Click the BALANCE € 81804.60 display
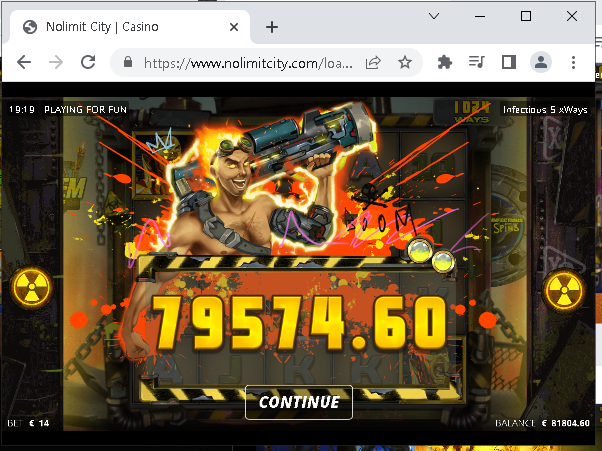This screenshot has height=451, width=602. (542, 423)
